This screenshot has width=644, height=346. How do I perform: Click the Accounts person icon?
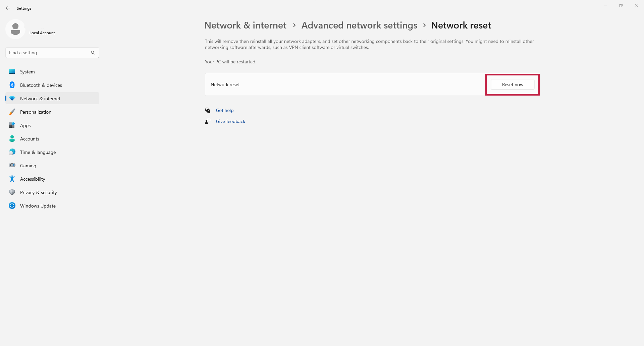click(12, 139)
